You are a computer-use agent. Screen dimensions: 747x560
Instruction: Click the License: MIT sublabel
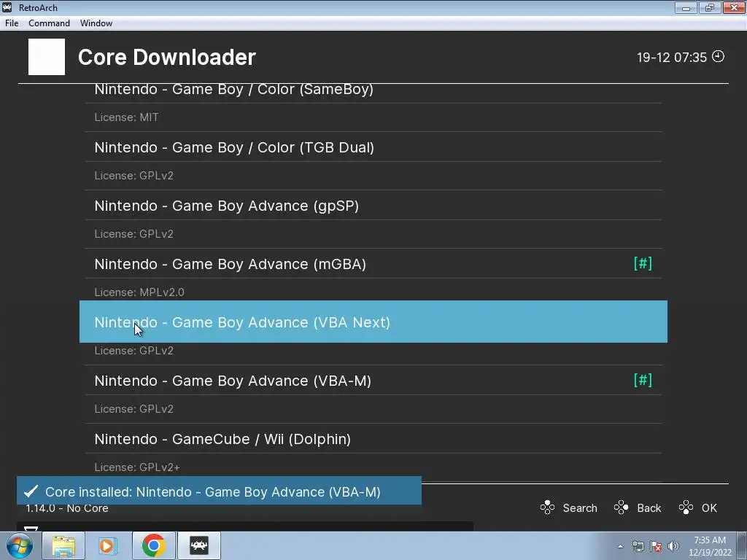point(126,117)
